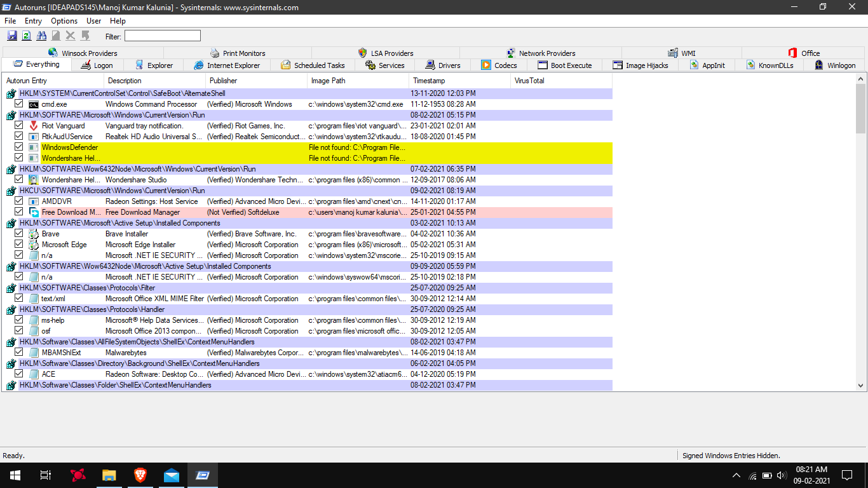
Task: Click the greyed Jump to Entry icon
Action: pyautogui.click(x=85, y=36)
